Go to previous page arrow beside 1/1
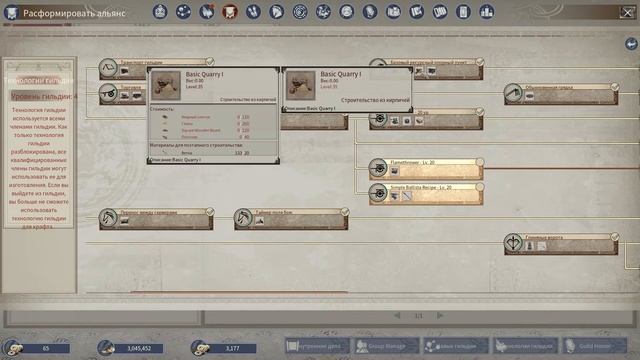Screen dimensions: 640x360 [x=397, y=316]
